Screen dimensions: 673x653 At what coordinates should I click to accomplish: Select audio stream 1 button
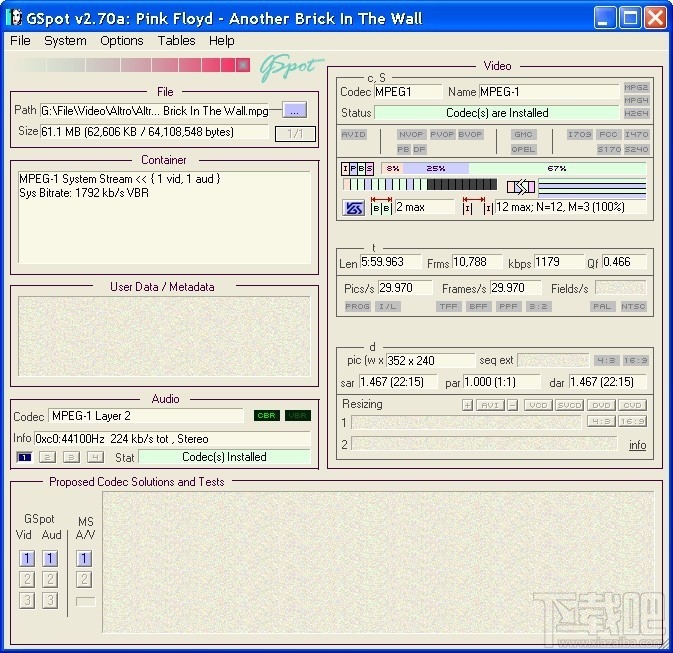pyautogui.click(x=24, y=457)
